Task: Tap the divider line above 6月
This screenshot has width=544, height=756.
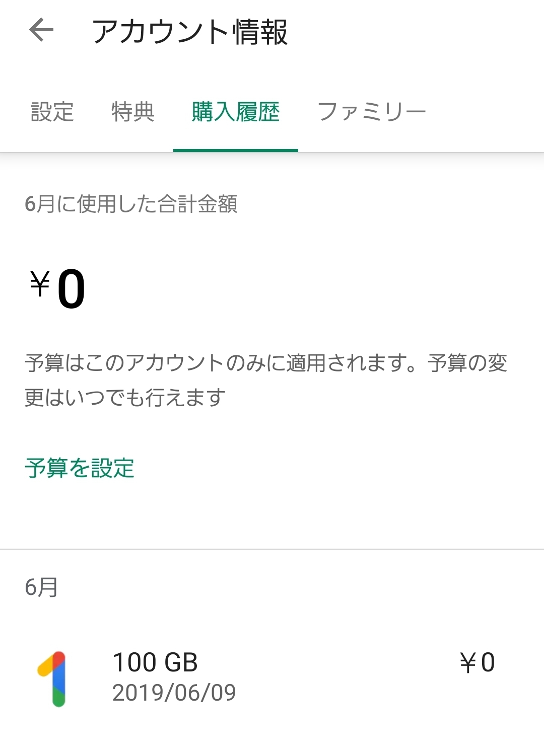Action: (272, 549)
